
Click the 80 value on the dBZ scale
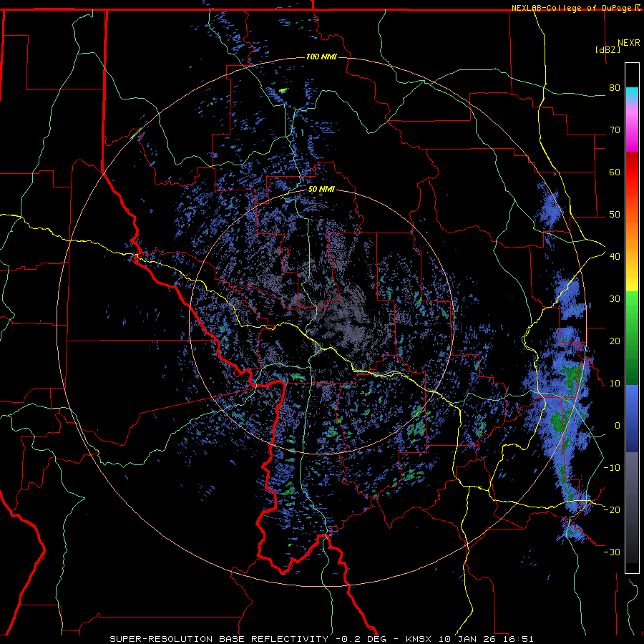point(615,88)
